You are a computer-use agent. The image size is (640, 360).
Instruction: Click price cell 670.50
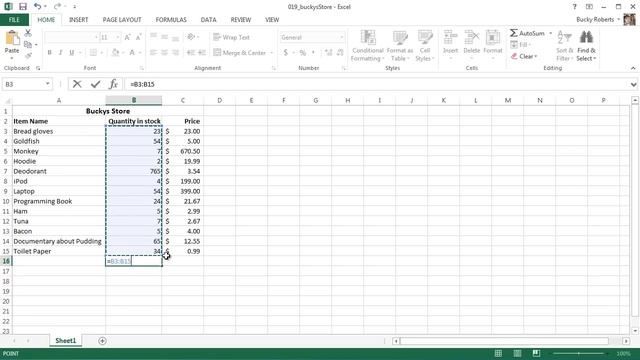pos(183,151)
